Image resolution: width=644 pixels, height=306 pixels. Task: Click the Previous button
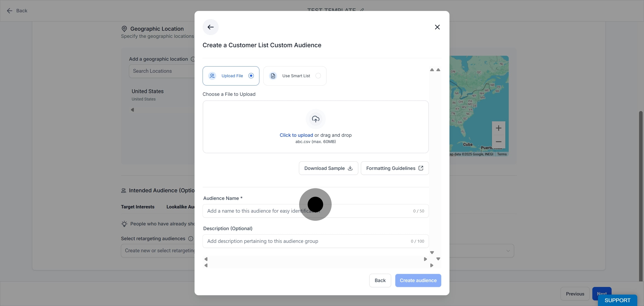coord(575,293)
